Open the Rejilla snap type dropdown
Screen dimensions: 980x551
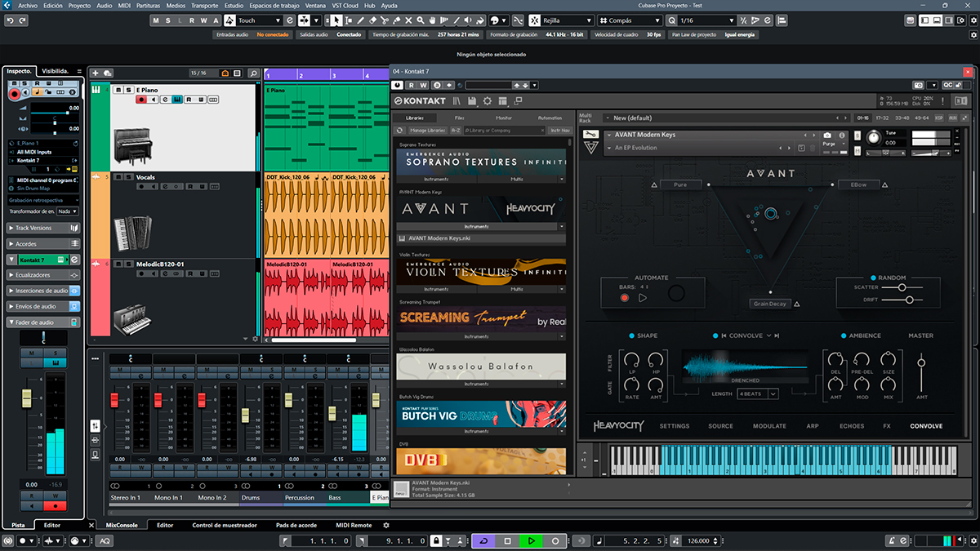pos(568,20)
